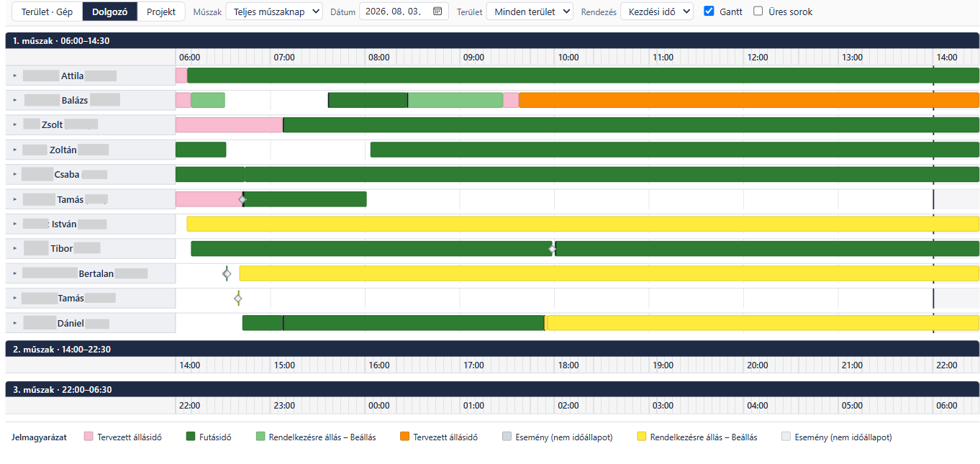
Task: Select the yellow bar in István's row
Action: 583,224
